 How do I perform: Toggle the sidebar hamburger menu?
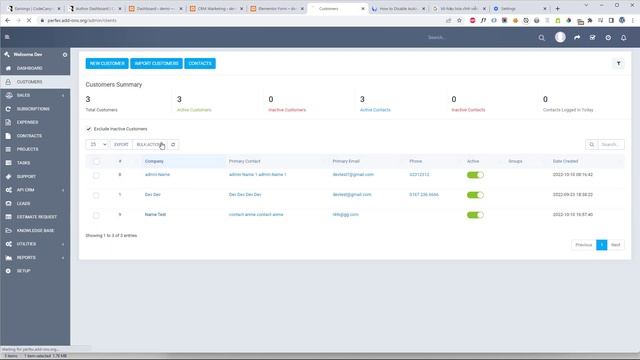[x=7, y=37]
